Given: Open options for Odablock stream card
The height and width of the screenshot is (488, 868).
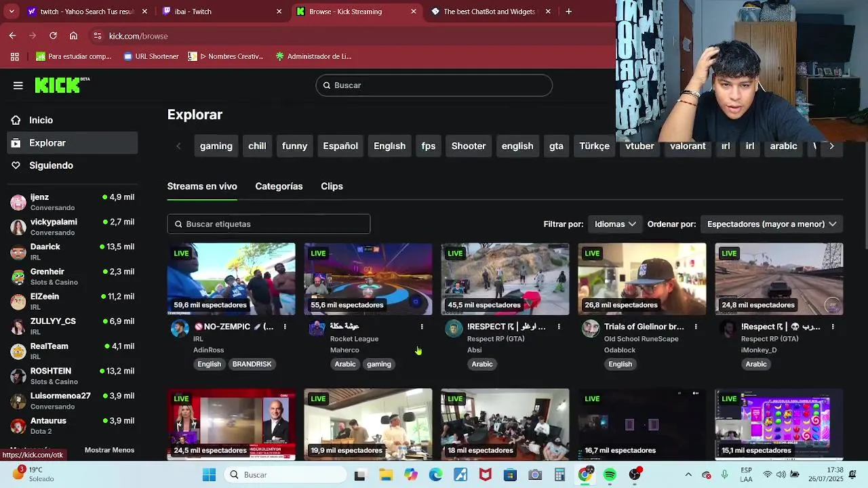Looking at the screenshot, I should click(696, 327).
